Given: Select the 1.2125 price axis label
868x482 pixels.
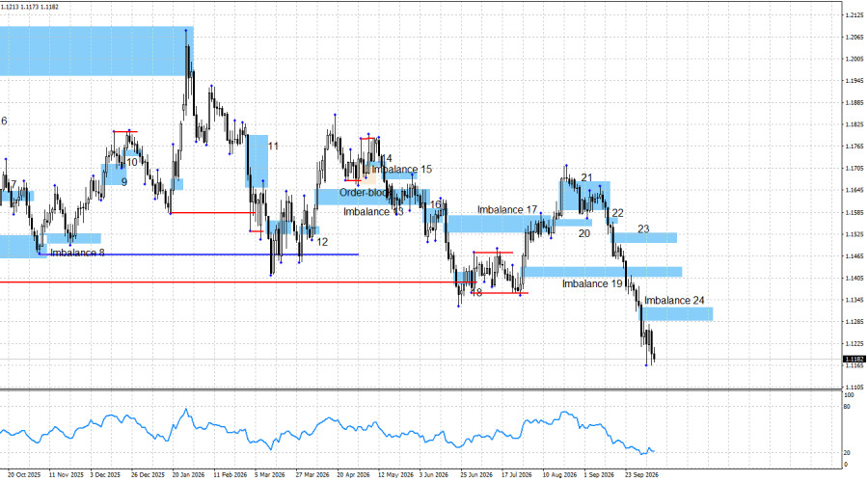Looking at the screenshot, I should click(854, 14).
